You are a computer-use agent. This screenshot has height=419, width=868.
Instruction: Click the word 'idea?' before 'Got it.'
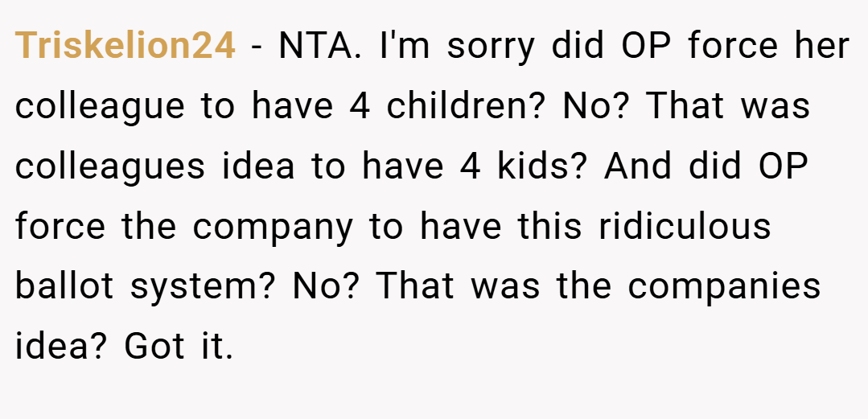pyautogui.click(x=60, y=344)
